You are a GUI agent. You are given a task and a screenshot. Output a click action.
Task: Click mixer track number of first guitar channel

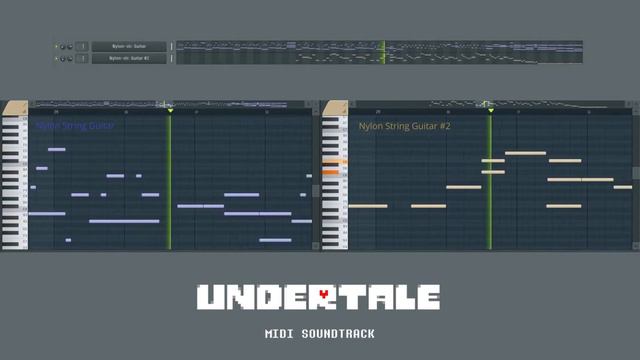tap(82, 47)
